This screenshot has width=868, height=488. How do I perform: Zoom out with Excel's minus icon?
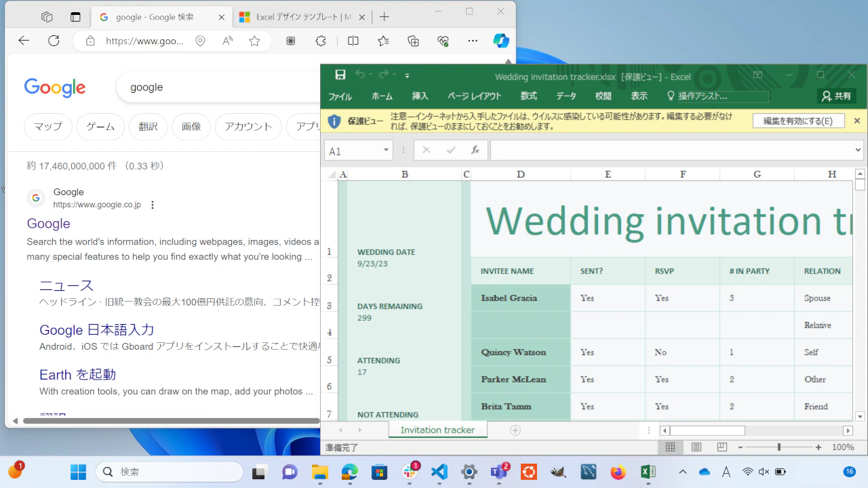click(741, 447)
